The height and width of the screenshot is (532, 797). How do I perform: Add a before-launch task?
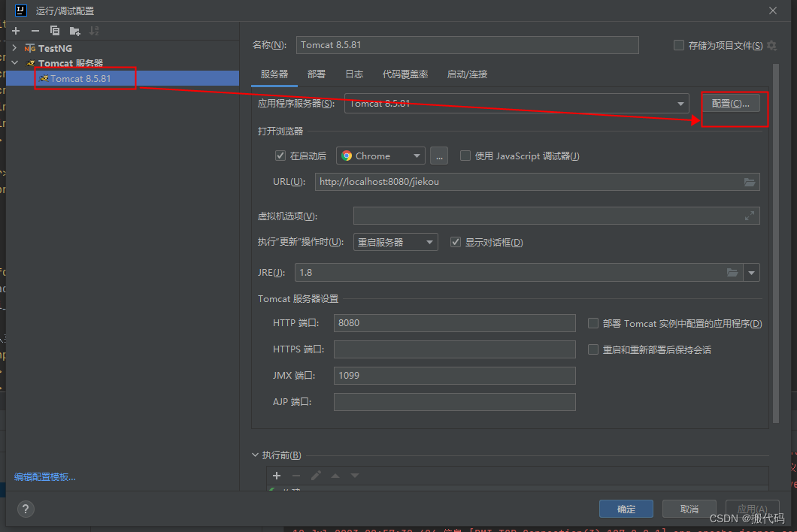(277, 476)
